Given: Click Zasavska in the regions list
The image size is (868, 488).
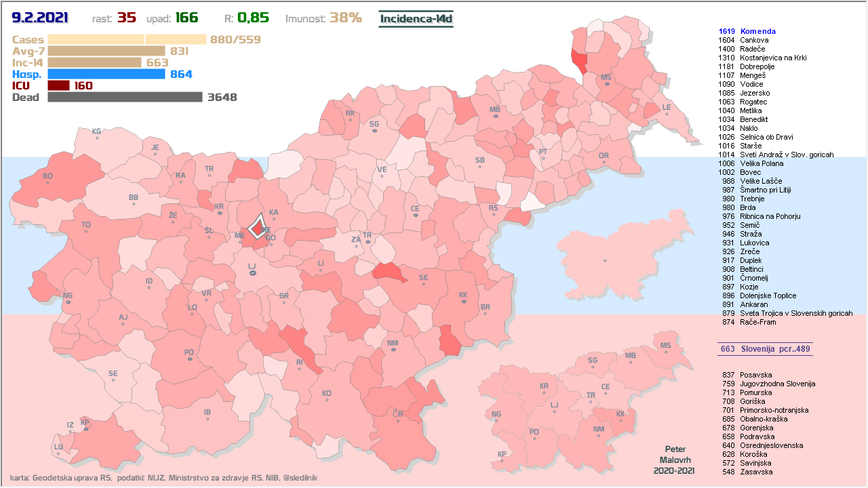Looking at the screenshot, I should 755,472.
